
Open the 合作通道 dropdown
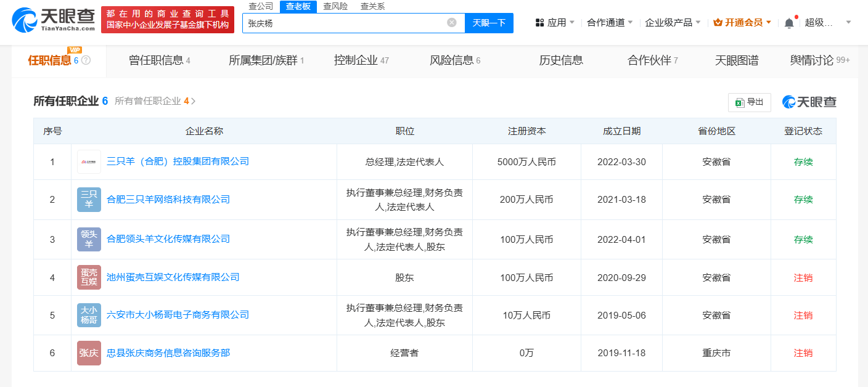[x=610, y=23]
